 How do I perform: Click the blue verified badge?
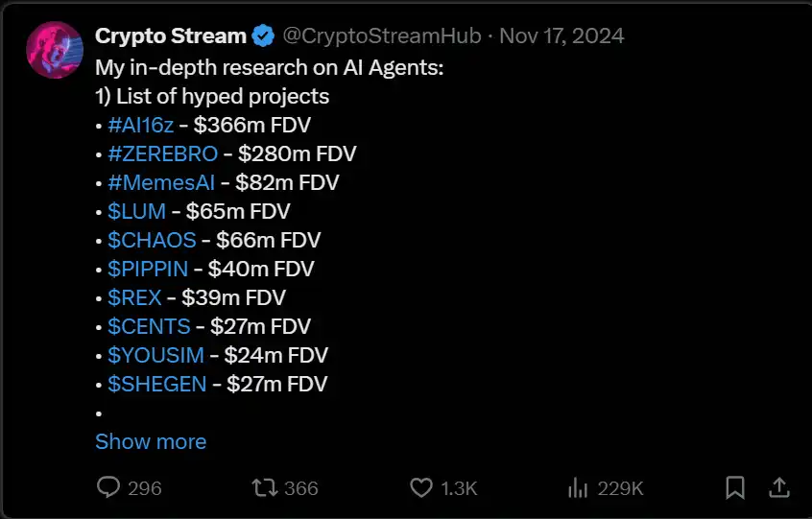click(x=263, y=36)
